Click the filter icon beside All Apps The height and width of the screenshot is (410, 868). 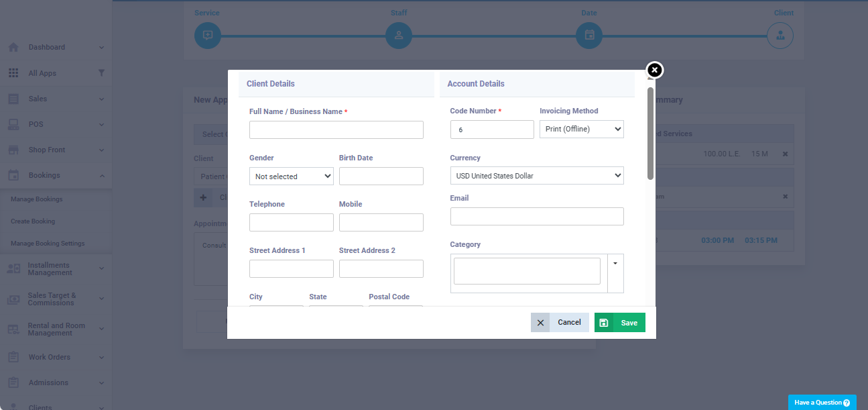tap(101, 73)
